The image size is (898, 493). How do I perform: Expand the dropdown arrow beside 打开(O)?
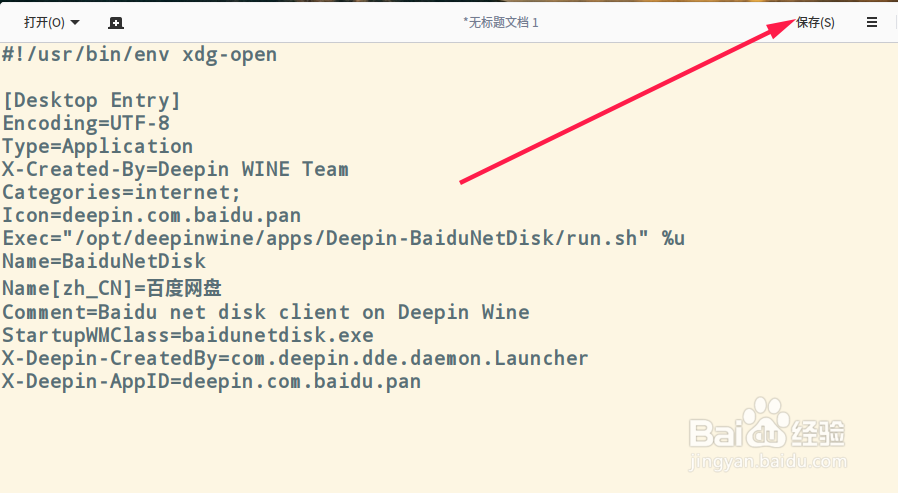tap(75, 23)
